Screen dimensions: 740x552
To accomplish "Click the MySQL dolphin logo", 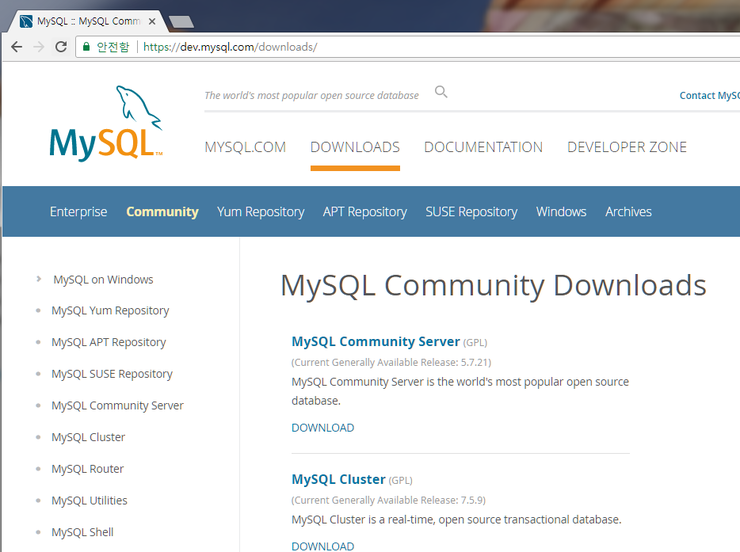I will click(106, 124).
